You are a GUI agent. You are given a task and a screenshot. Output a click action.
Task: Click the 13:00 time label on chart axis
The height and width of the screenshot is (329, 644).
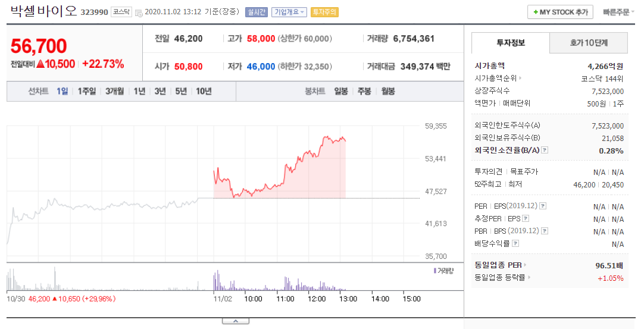tap(348, 299)
